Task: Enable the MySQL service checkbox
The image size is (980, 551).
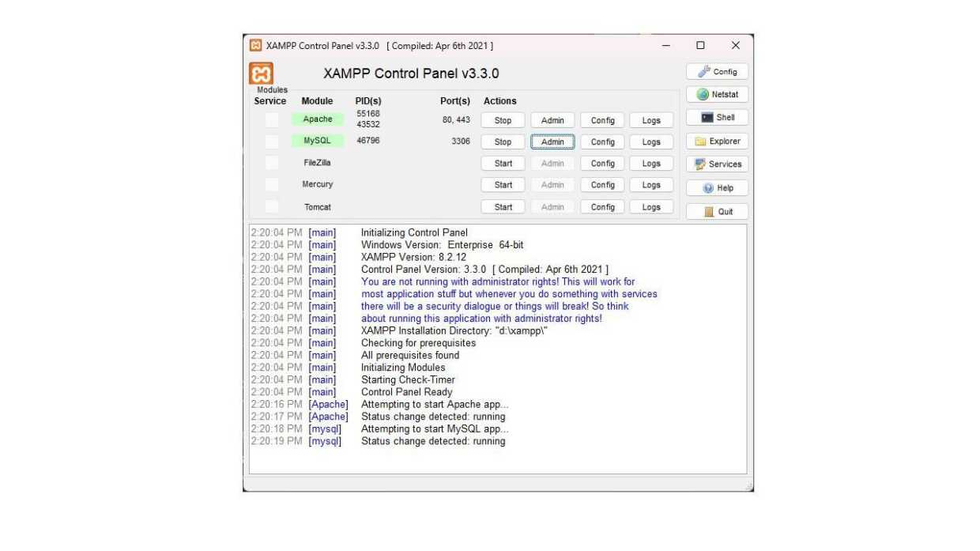Action: pyautogui.click(x=271, y=141)
